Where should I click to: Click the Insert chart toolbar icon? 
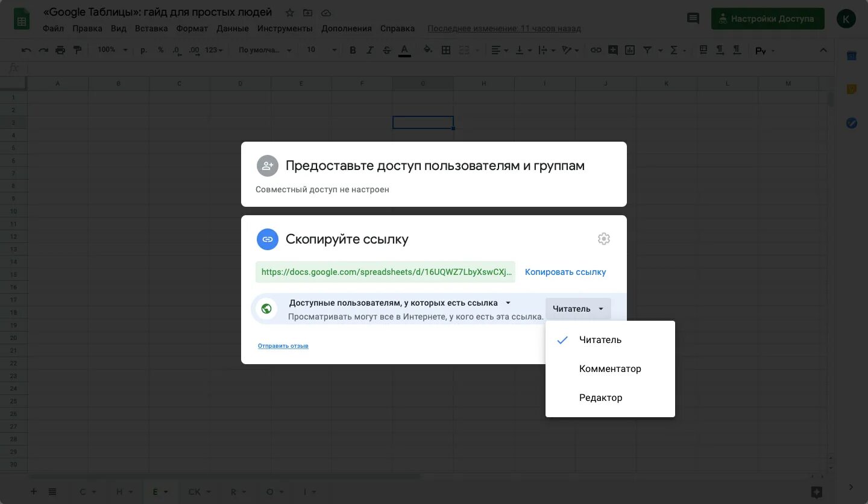pos(630,50)
